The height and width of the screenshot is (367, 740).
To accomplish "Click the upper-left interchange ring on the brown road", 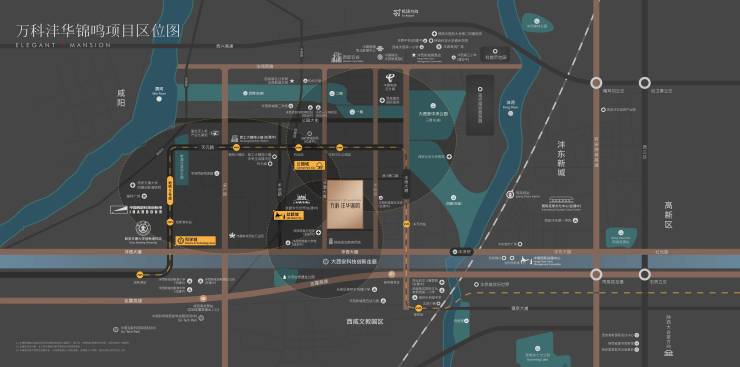I will tap(597, 83).
